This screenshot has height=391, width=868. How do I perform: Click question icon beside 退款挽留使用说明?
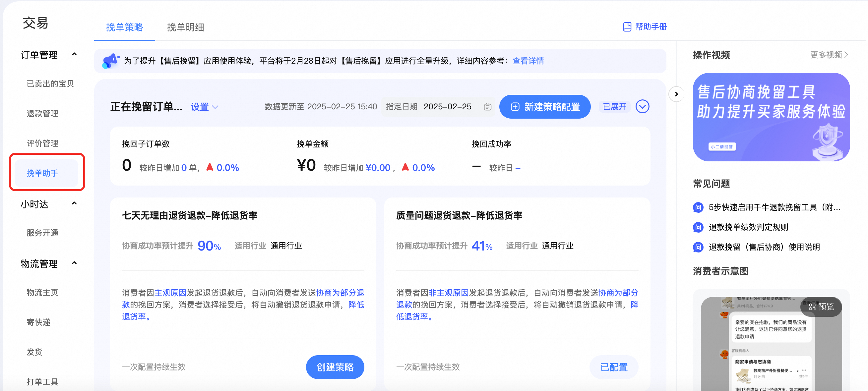(x=698, y=247)
